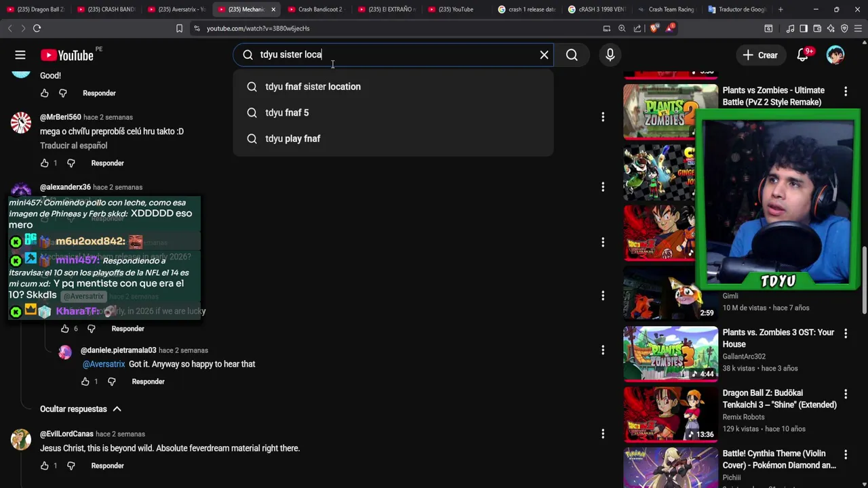
Task: Like the EvilLordCanas comment
Action: coord(45,466)
